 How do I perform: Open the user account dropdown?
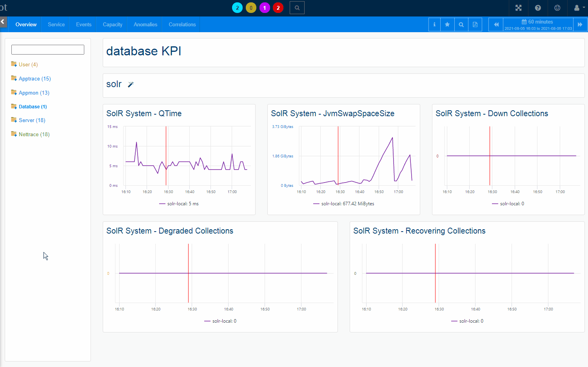579,8
